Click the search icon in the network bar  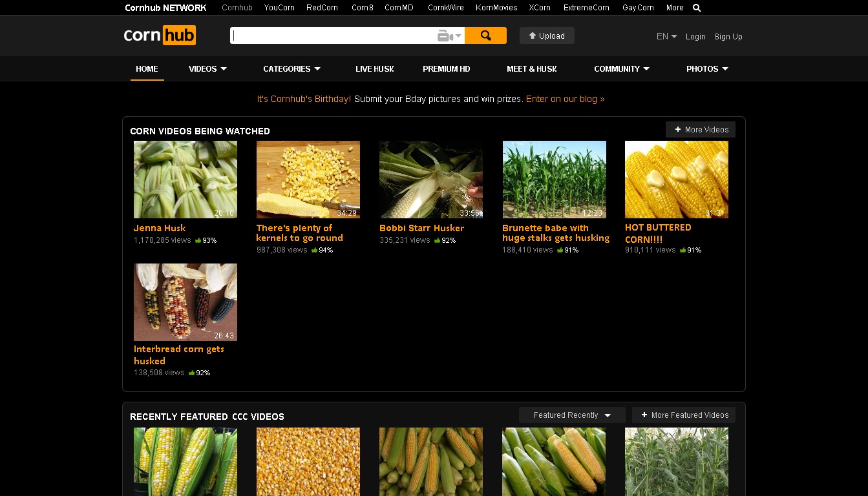(697, 8)
